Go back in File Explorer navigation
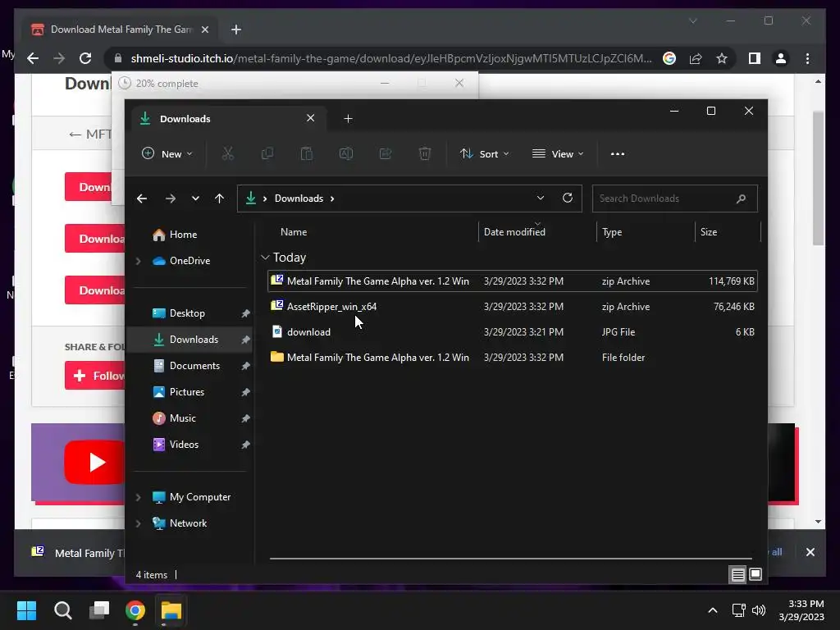The height and width of the screenshot is (630, 840). click(142, 199)
